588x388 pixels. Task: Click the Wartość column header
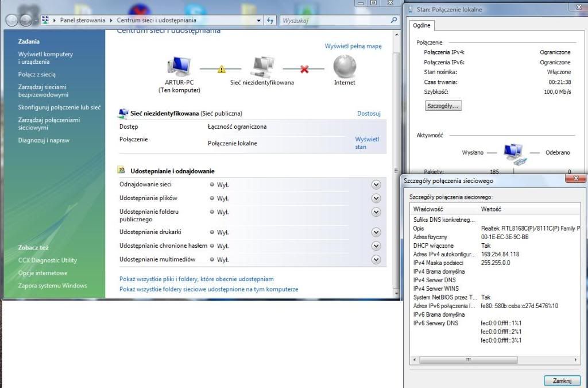pyautogui.click(x=529, y=209)
